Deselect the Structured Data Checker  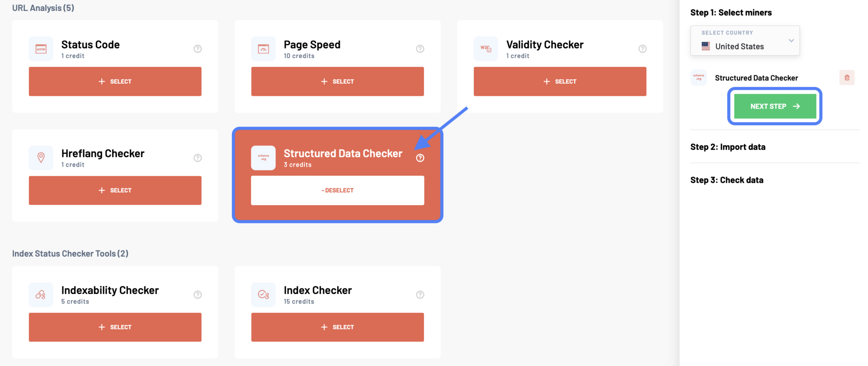pos(337,190)
